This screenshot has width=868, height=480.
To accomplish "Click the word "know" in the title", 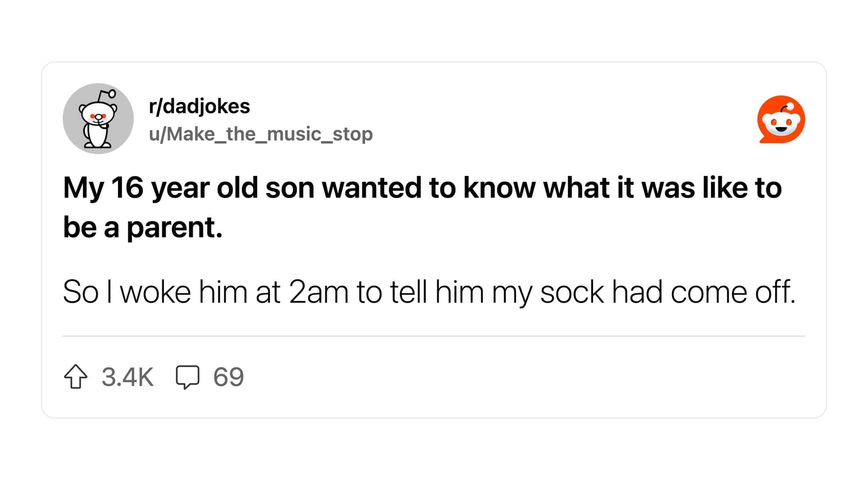I will (x=499, y=187).
